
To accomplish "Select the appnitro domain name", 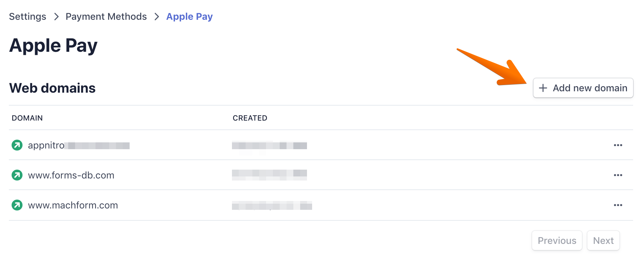I will [46, 145].
